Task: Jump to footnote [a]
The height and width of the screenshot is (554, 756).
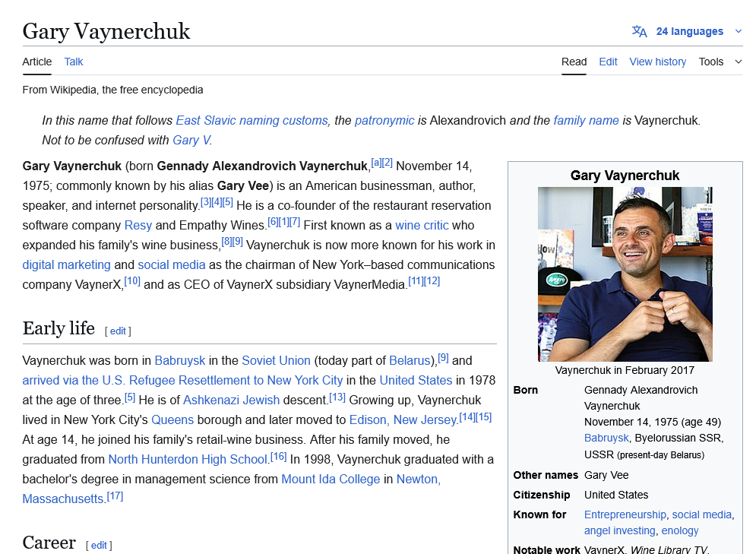Action: click(x=376, y=163)
